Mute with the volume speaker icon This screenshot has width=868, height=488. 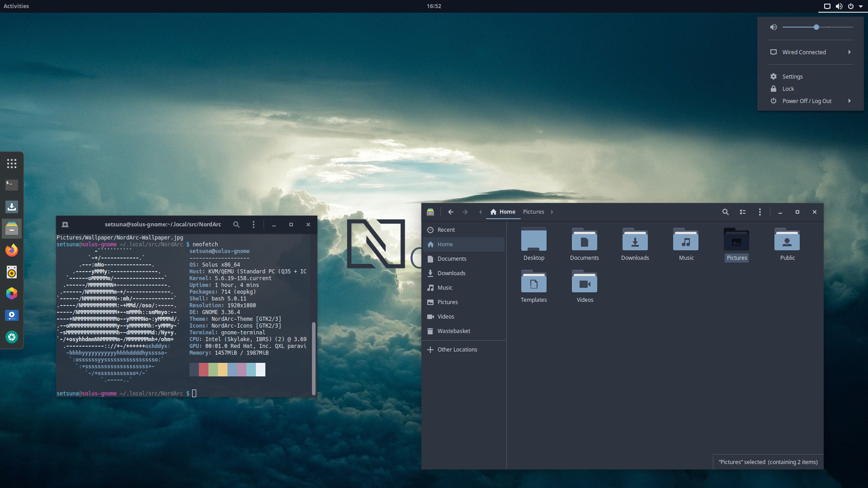tap(774, 27)
